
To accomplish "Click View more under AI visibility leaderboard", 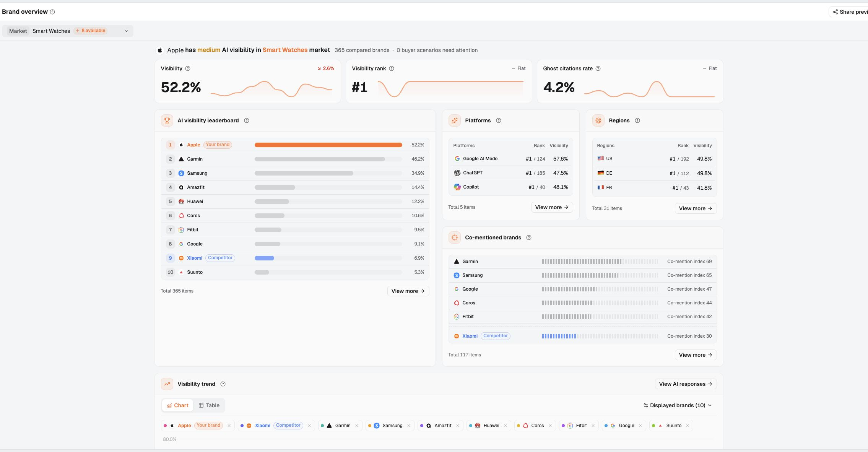I will [408, 291].
